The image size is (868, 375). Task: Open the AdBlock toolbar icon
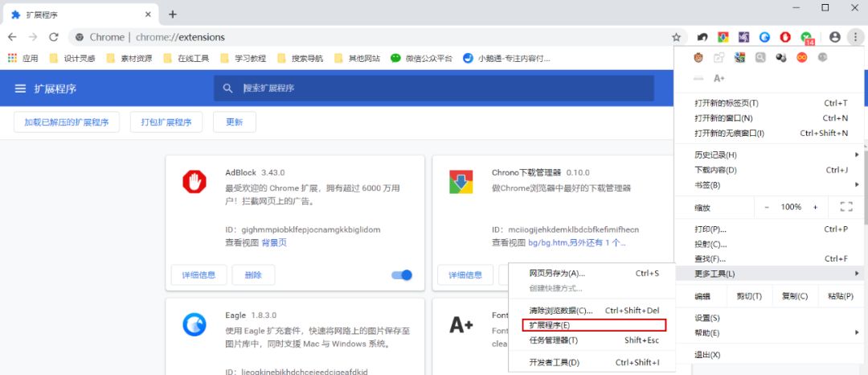(785, 37)
